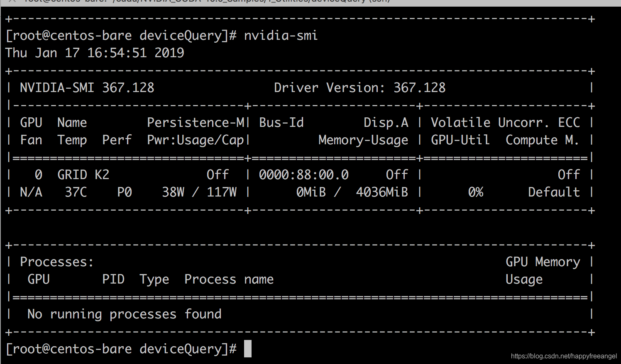Click the 37C temperature value

[x=76, y=192]
